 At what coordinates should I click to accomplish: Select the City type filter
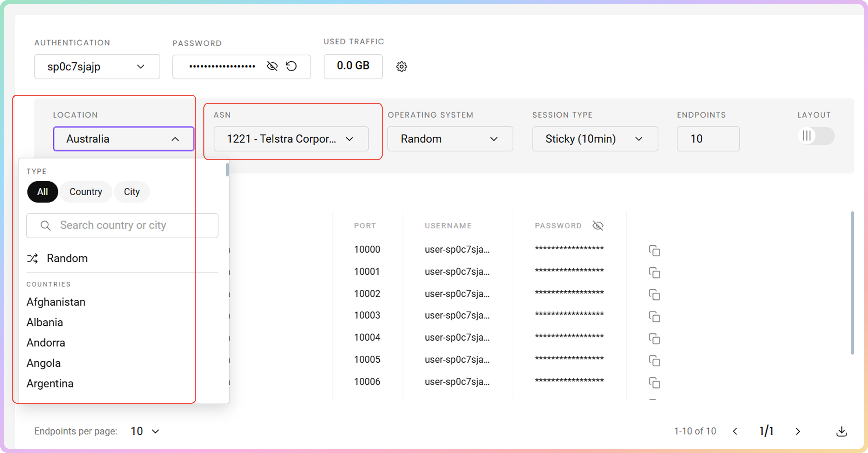coord(131,192)
